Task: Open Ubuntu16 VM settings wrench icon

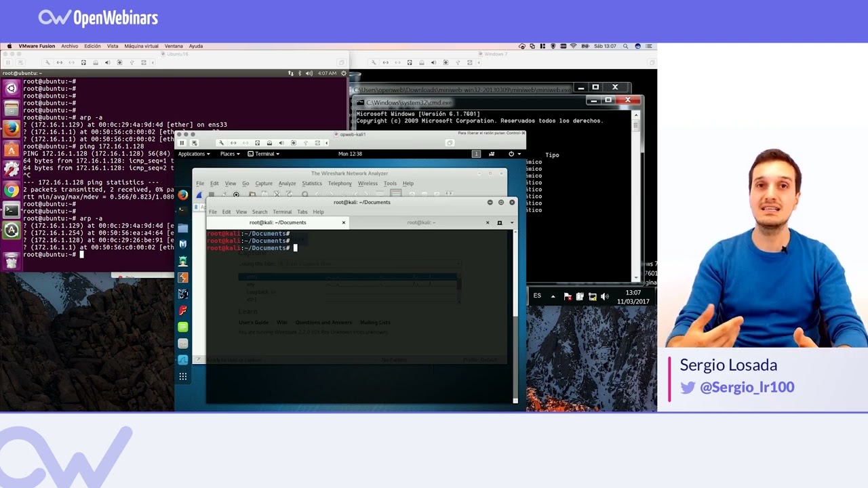Action: coord(47,62)
